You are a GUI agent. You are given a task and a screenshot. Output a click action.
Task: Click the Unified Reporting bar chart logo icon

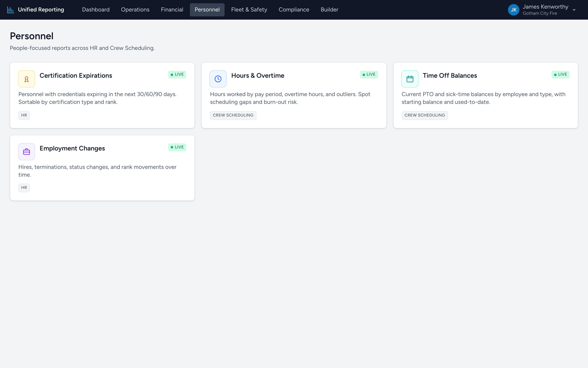click(x=10, y=10)
